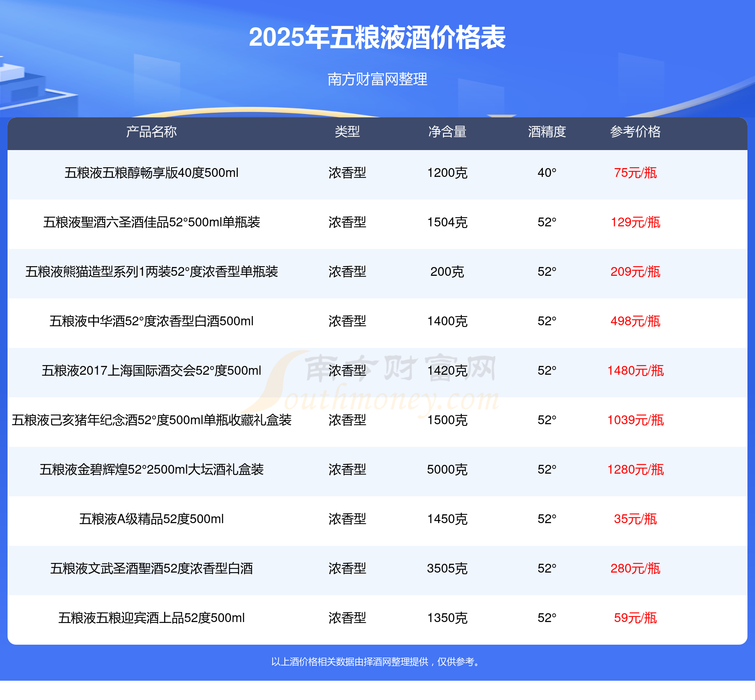
Task: Click the 59元/瓶 price
Action: 635,618
